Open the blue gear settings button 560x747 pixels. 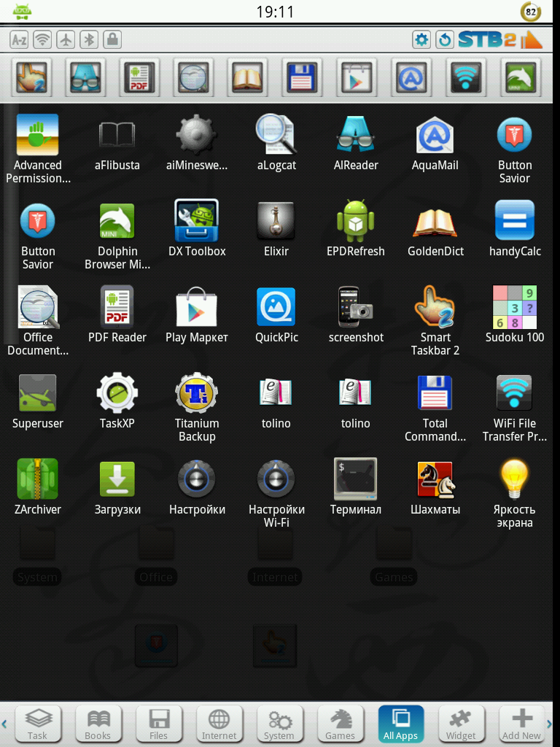(421, 39)
